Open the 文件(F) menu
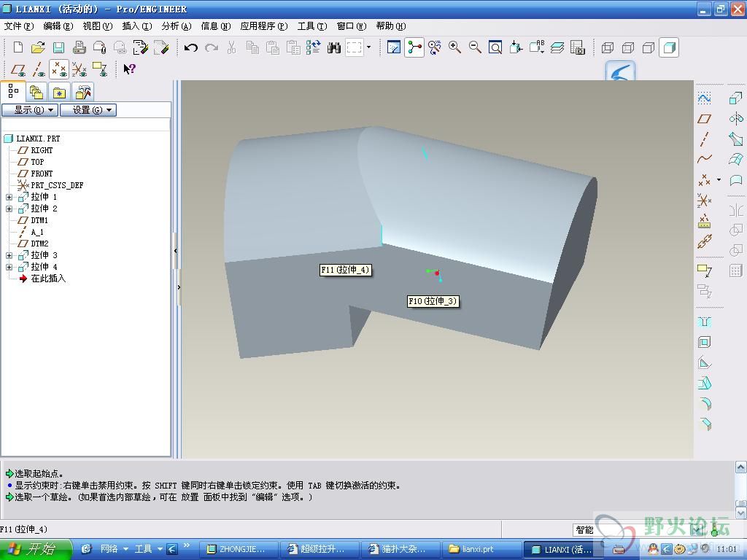The image size is (747, 560). tap(19, 26)
